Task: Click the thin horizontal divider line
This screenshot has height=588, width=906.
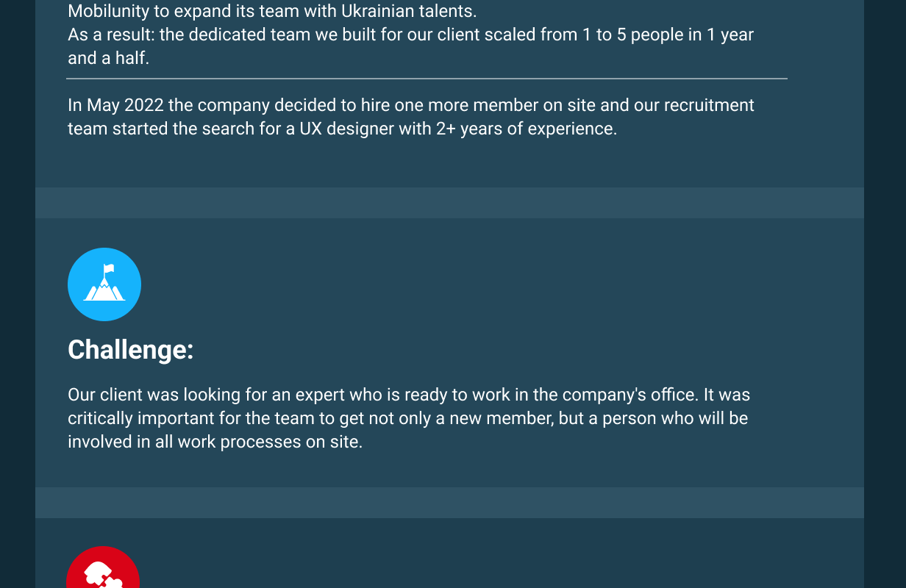Action: coord(427,78)
